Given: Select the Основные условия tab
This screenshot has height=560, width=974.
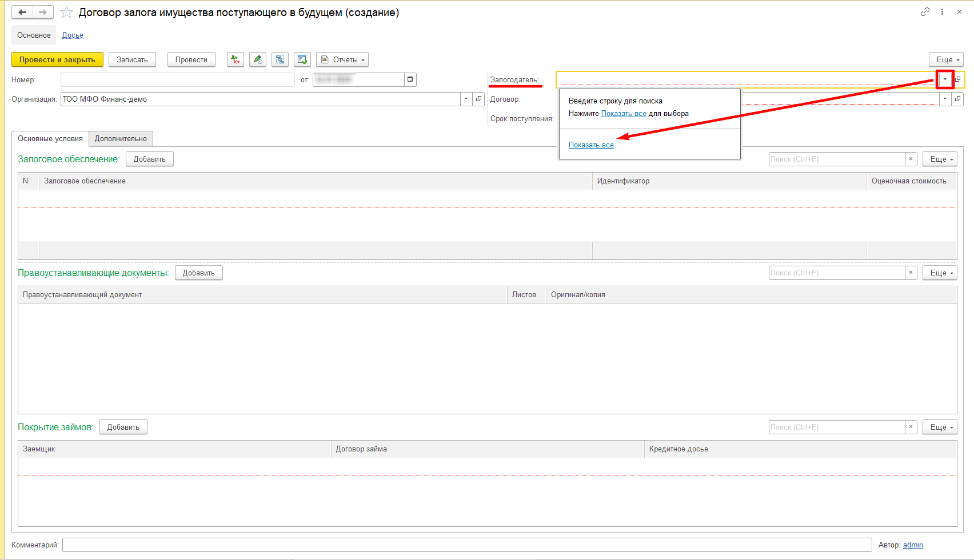Looking at the screenshot, I should [x=50, y=138].
